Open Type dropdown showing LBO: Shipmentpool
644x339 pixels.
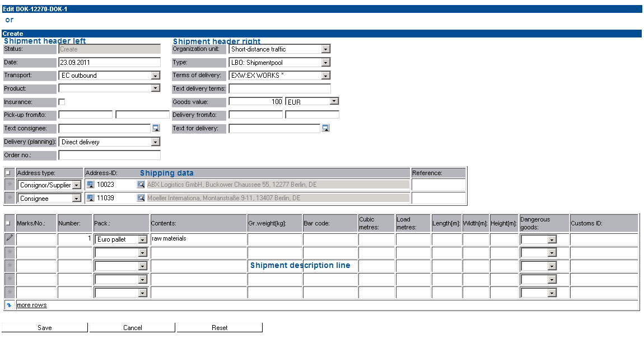(279, 63)
